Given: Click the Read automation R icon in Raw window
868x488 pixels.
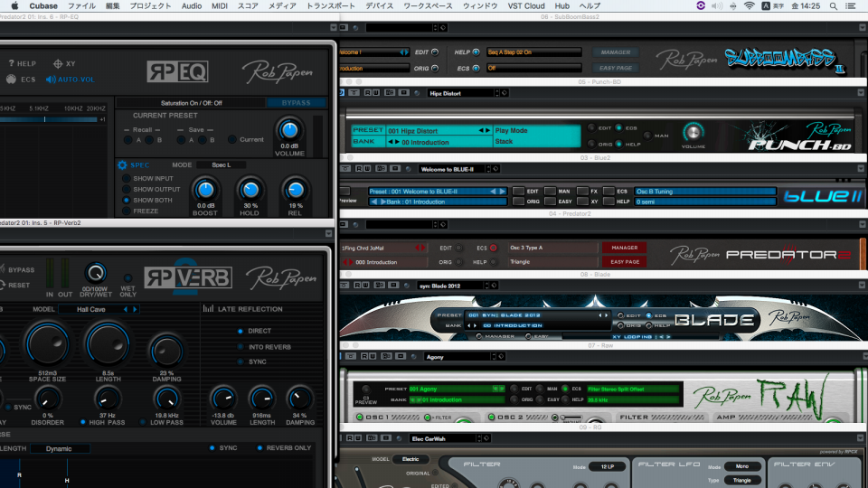Looking at the screenshot, I should click(x=364, y=356).
